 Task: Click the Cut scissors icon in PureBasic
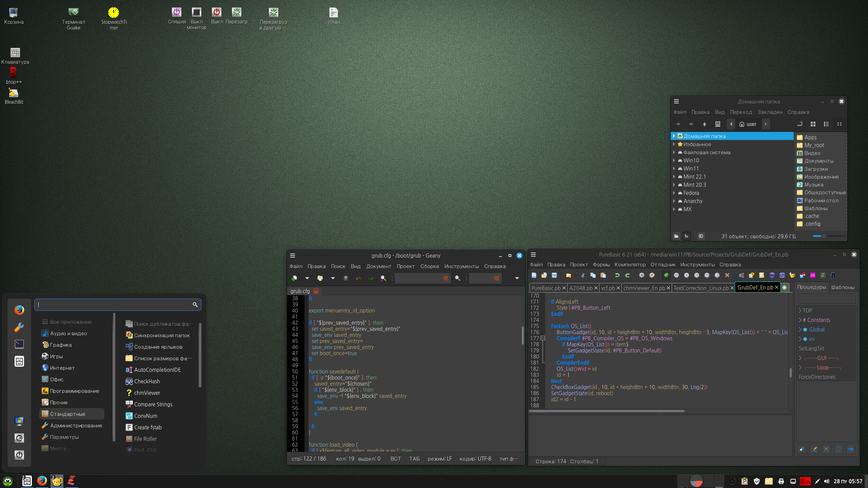(583, 275)
